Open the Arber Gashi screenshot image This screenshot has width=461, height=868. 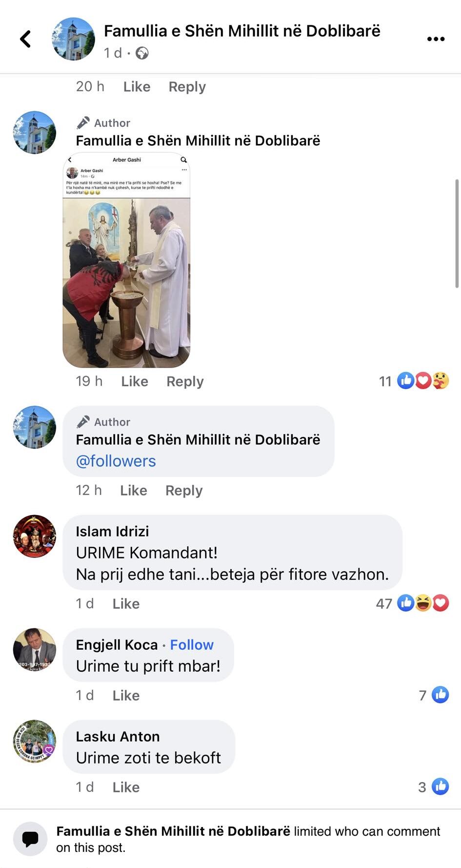pos(126,260)
